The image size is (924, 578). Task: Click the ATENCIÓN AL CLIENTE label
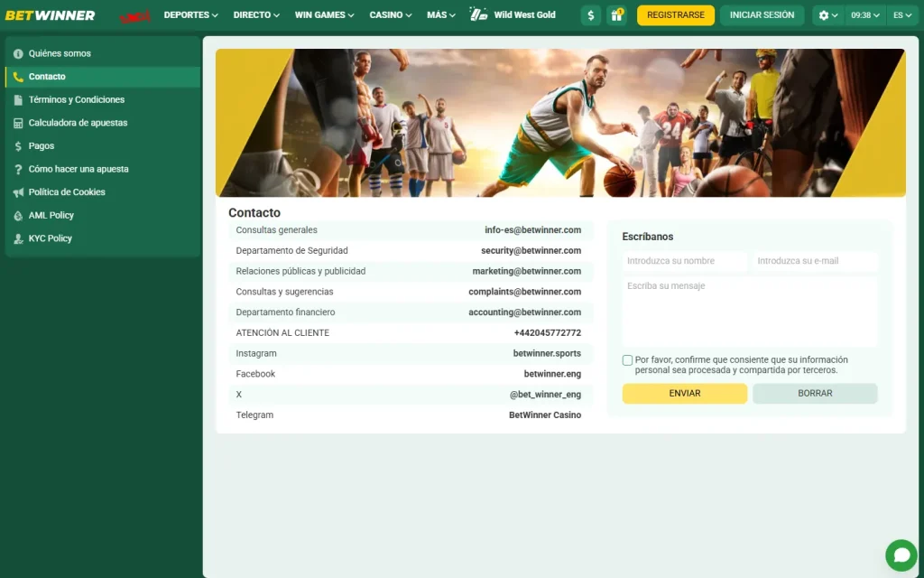pyautogui.click(x=282, y=333)
